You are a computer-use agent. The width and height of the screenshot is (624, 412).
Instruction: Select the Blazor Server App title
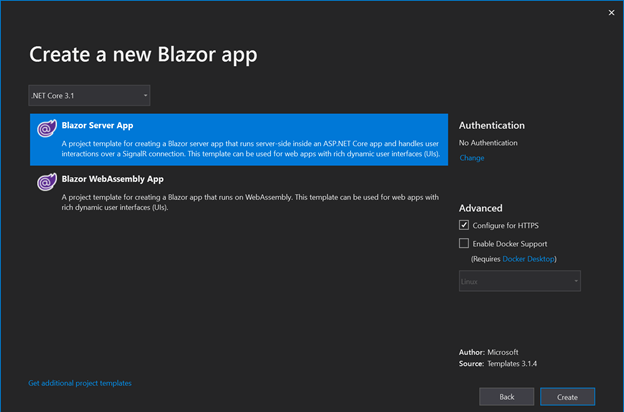(99, 126)
